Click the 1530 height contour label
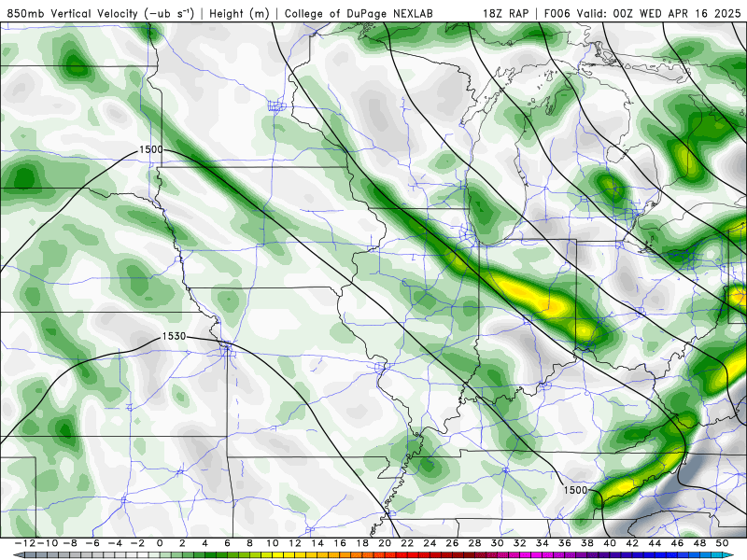 point(174,336)
